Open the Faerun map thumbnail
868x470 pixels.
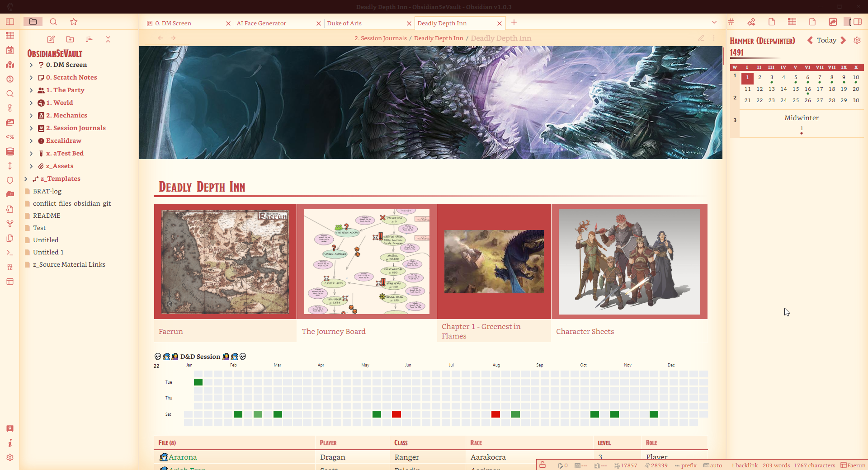(225, 262)
